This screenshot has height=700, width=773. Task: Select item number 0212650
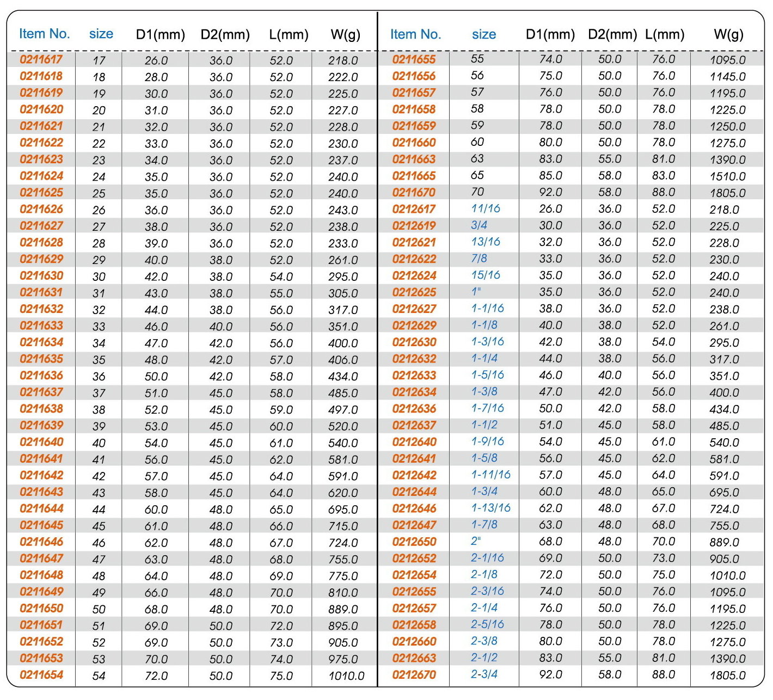coord(414,542)
